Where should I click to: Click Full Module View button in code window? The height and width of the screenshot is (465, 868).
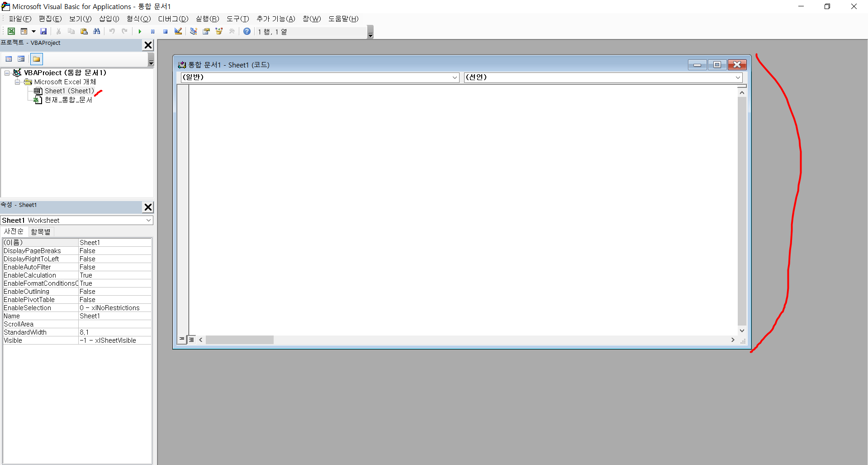(191, 340)
